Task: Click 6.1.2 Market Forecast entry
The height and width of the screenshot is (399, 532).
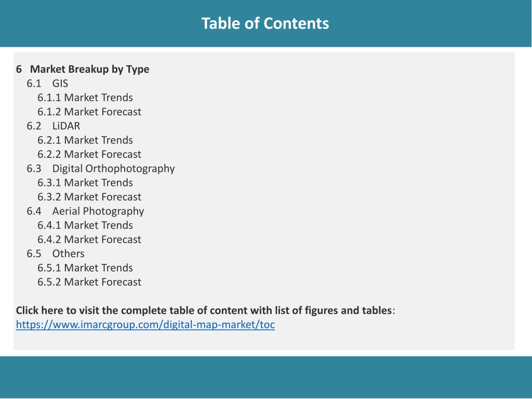Action: pos(89,112)
